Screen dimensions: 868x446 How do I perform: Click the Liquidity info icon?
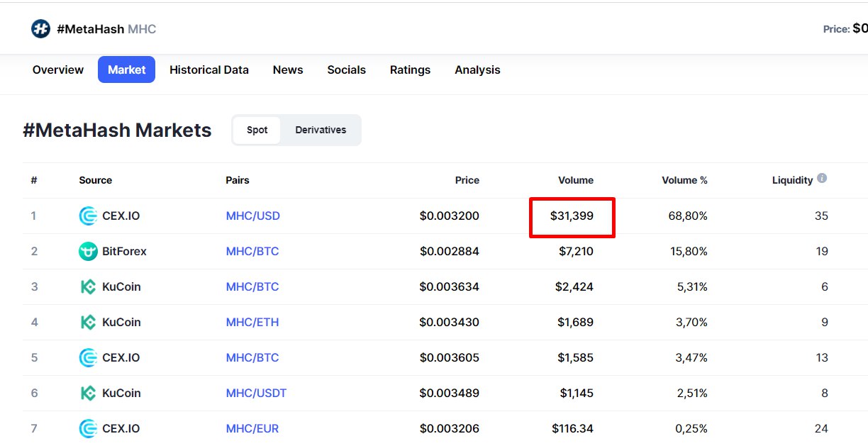coord(822,179)
